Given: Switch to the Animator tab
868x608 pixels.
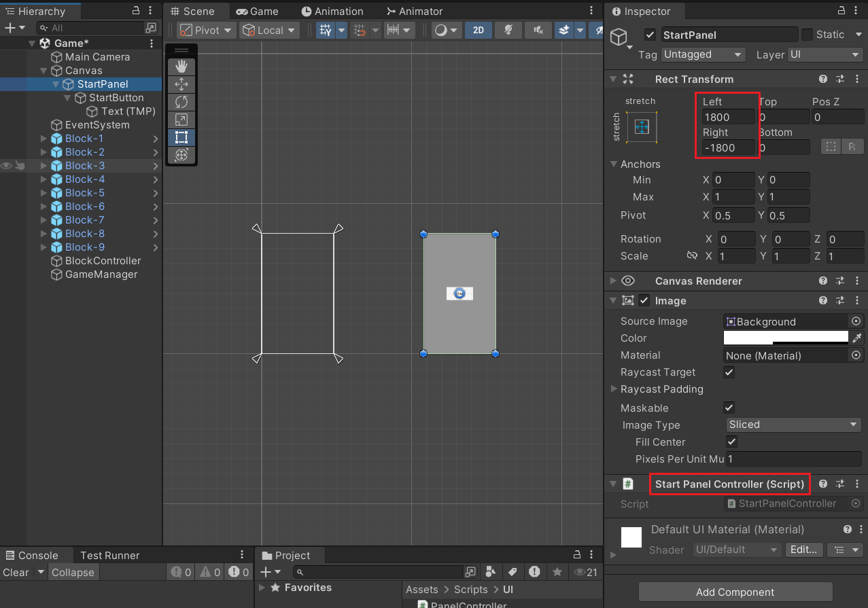Looking at the screenshot, I should [x=414, y=12].
